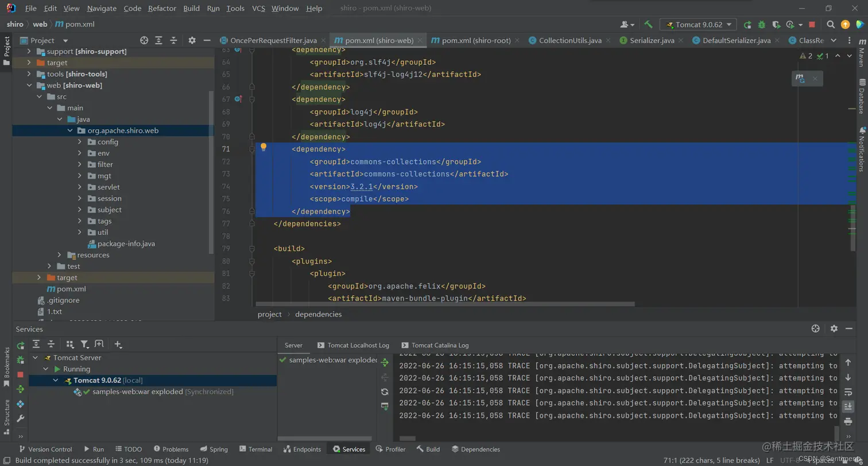Screen dimensions: 868x466
Task: Open Group By icon in Services toolbar
Action: [70, 344]
